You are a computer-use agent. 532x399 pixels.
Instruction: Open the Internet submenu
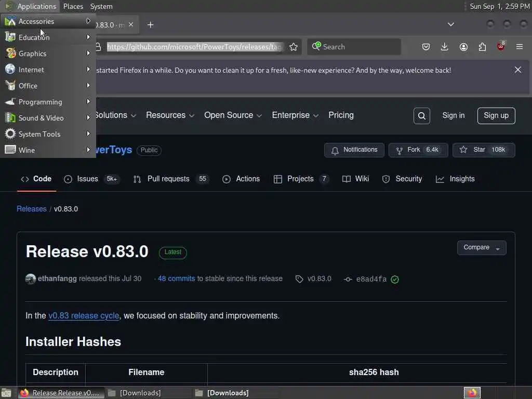pyautogui.click(x=48, y=69)
